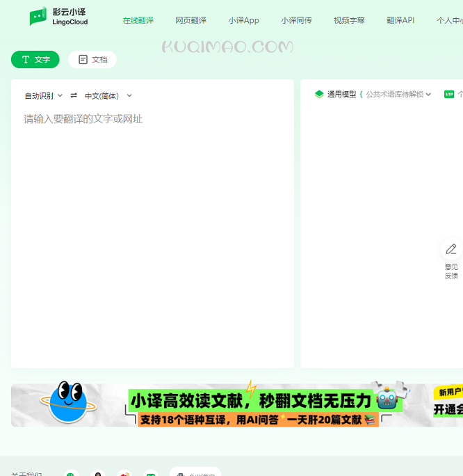Click the LingoCloud green chat-bubble logo
The width and height of the screenshot is (463, 476).
pos(38,16)
